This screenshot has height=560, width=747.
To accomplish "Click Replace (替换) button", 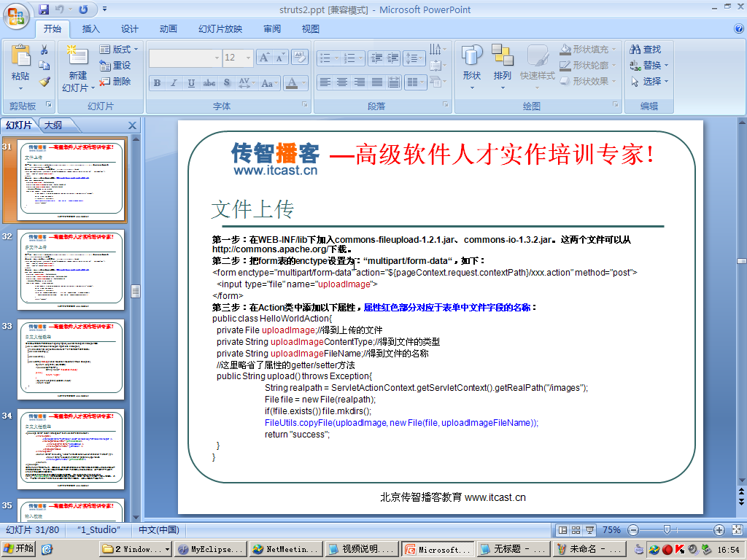I will [649, 65].
